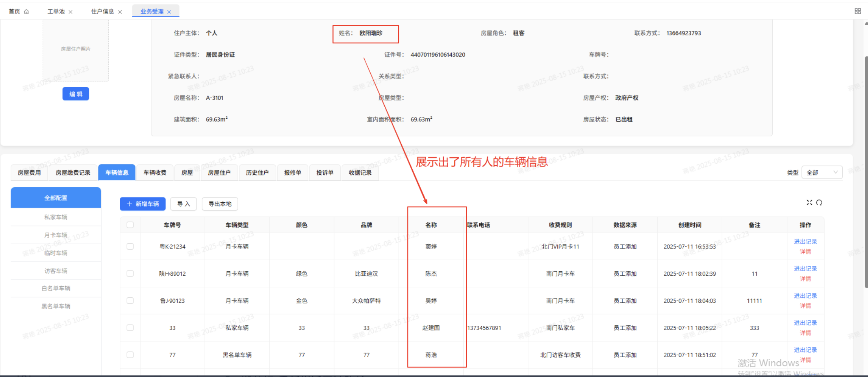Screen dimensions: 868x377
Task: Check the row for plate 粤K·21234
Action: tap(130, 246)
